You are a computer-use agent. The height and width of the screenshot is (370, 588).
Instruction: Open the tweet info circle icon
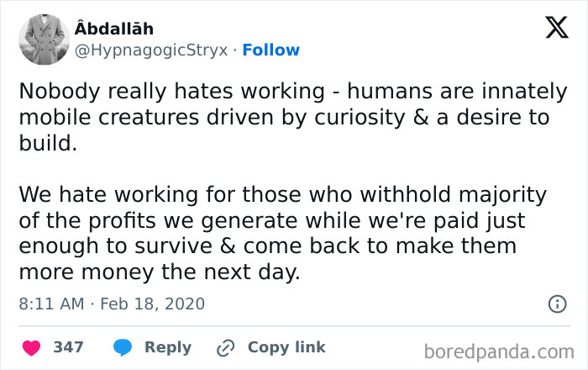pos(557,304)
